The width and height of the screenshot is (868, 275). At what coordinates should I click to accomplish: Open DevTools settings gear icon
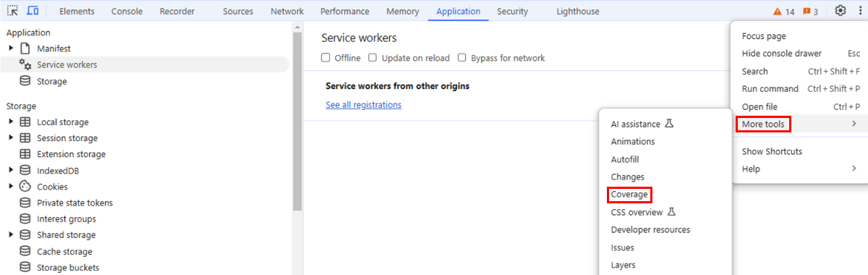click(840, 11)
